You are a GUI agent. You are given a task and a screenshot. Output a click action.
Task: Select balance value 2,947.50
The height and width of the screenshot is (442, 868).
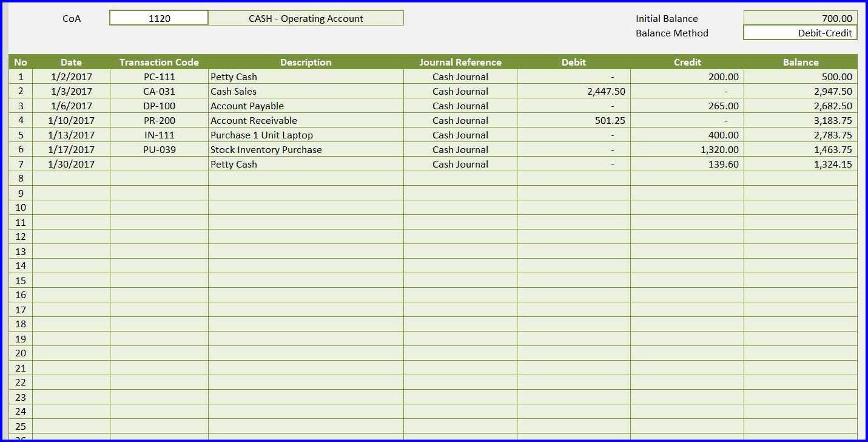(x=801, y=91)
